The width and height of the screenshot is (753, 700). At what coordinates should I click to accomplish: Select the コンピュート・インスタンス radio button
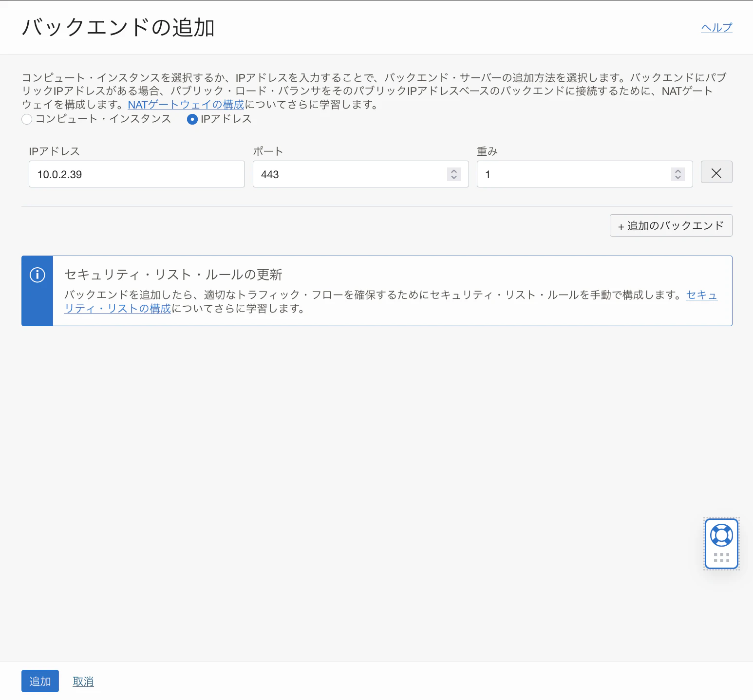click(27, 119)
